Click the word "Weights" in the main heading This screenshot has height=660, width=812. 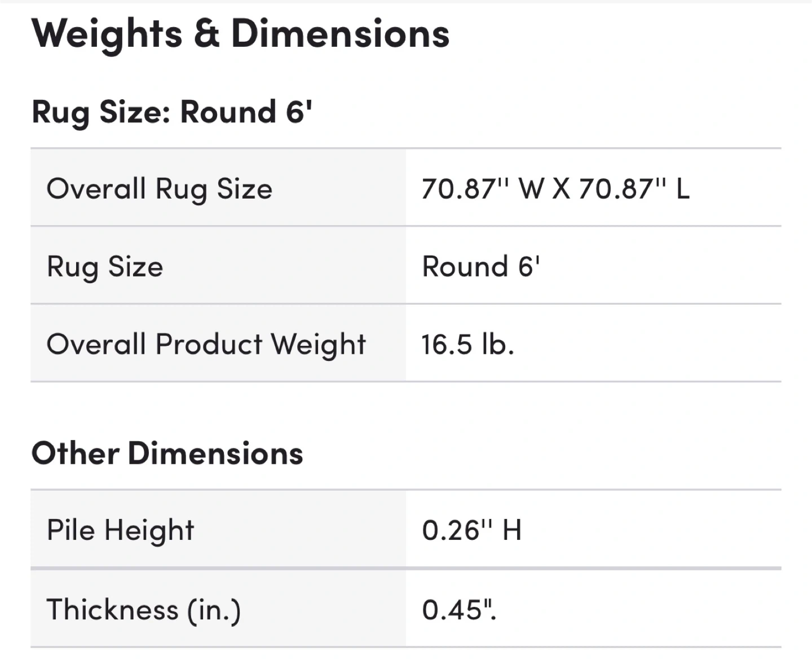pos(107,34)
